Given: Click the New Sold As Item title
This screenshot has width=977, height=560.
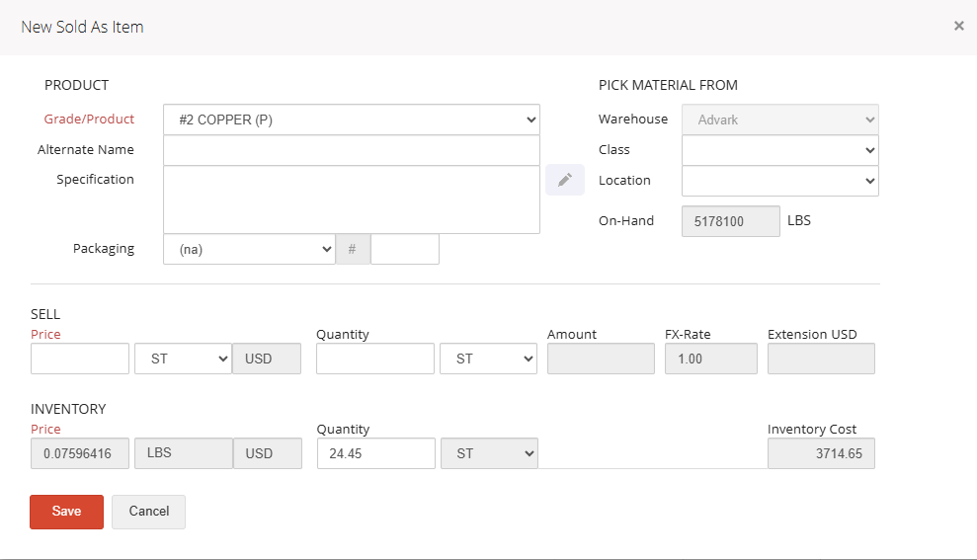Looking at the screenshot, I should pos(82,27).
